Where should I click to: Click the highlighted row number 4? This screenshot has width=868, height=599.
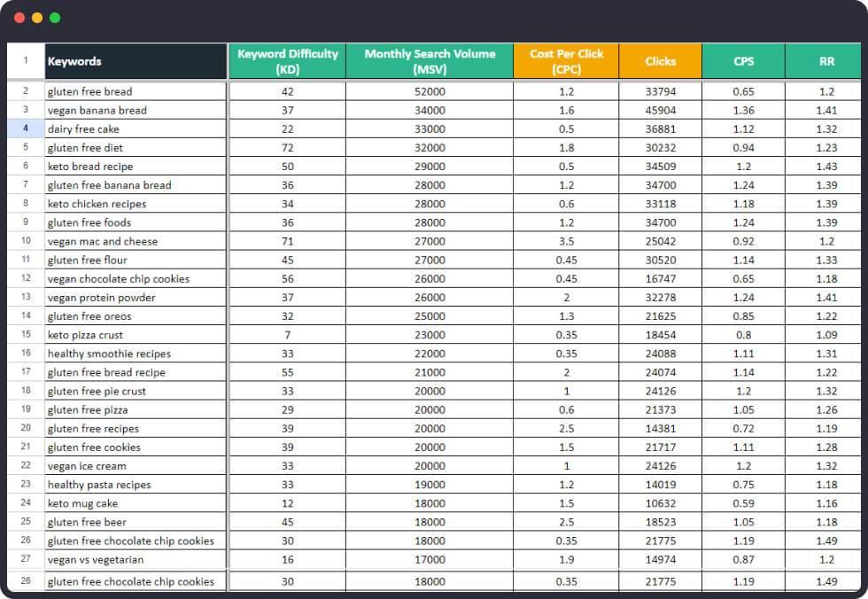tap(26, 128)
